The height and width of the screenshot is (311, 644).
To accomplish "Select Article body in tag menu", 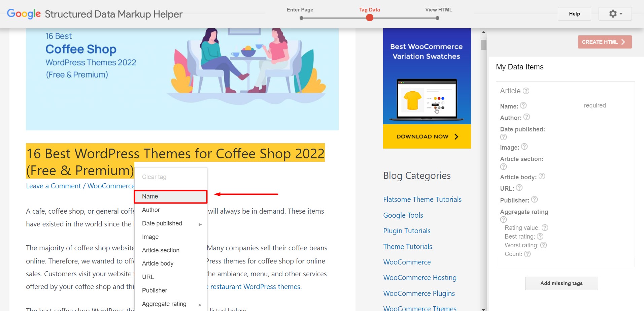I will 171,263.
